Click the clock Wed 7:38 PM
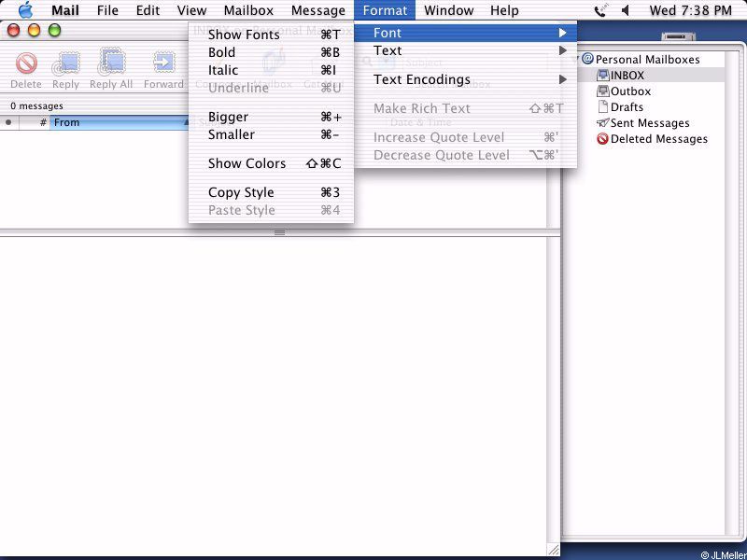The height and width of the screenshot is (560, 747). point(690,10)
